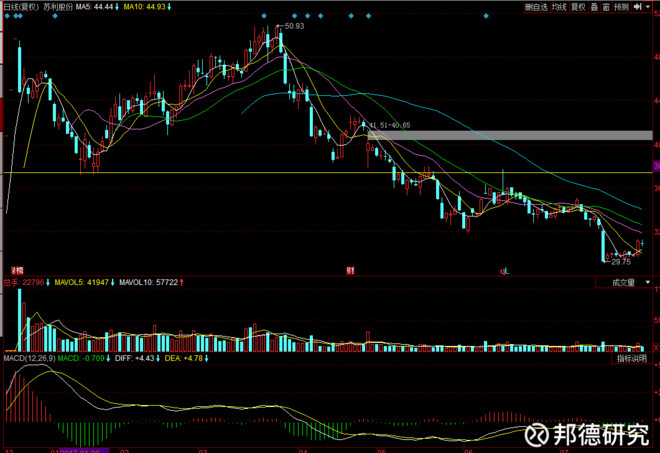Click the MACD(12,26,9) indicator label
The height and width of the screenshot is (453, 660).
[29, 358]
